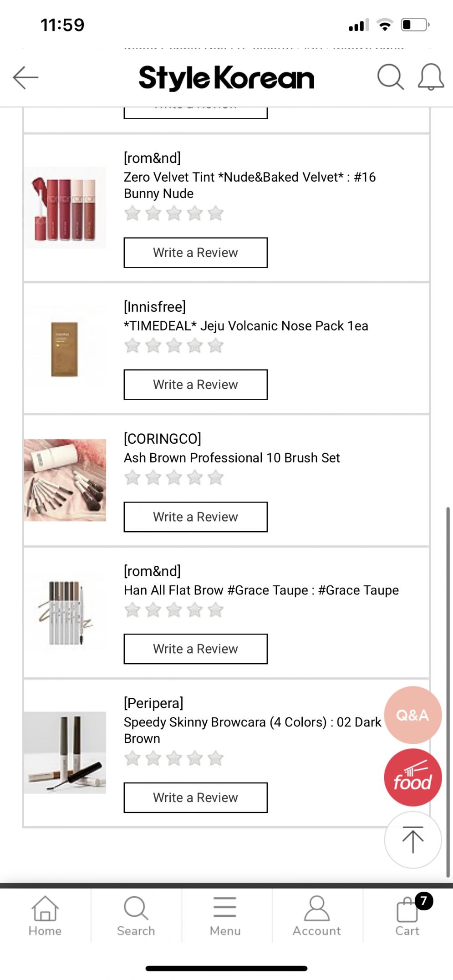Click the StyleKorean logo
The image size is (453, 980).
[x=226, y=78]
